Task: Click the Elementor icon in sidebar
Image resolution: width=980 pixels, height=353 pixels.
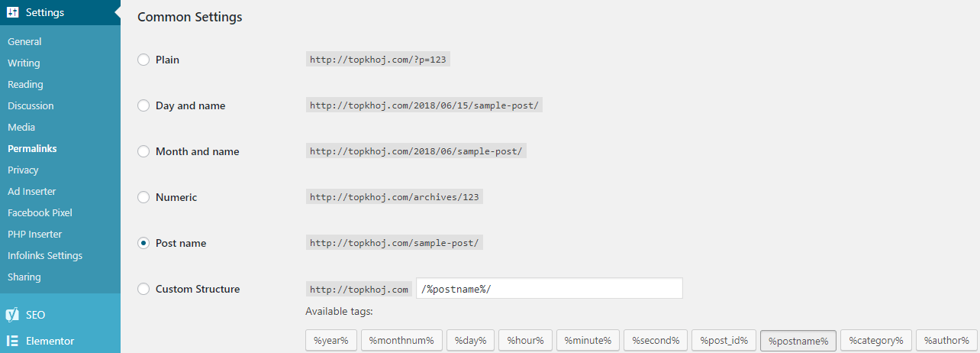Action: pos(12,341)
